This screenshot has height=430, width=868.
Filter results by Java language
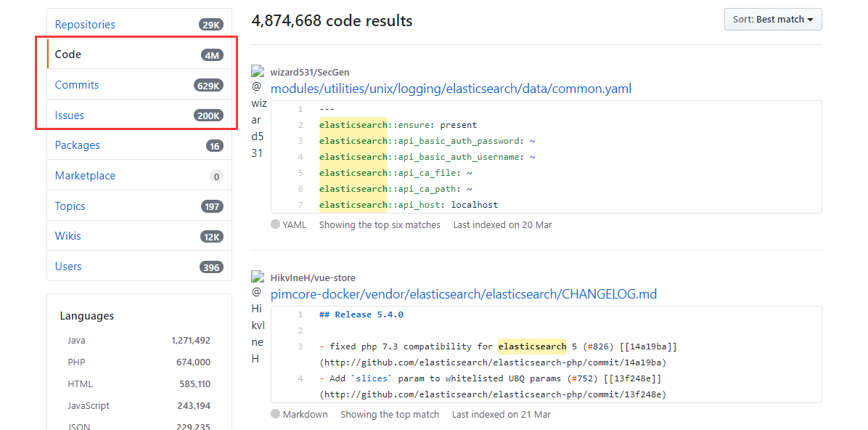pyautogui.click(x=76, y=340)
